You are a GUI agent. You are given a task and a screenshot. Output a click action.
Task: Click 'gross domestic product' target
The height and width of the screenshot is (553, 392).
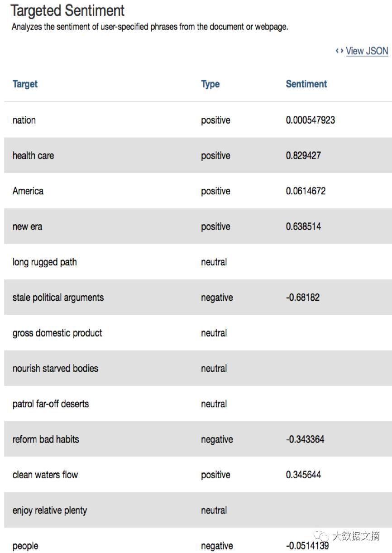[57, 333]
